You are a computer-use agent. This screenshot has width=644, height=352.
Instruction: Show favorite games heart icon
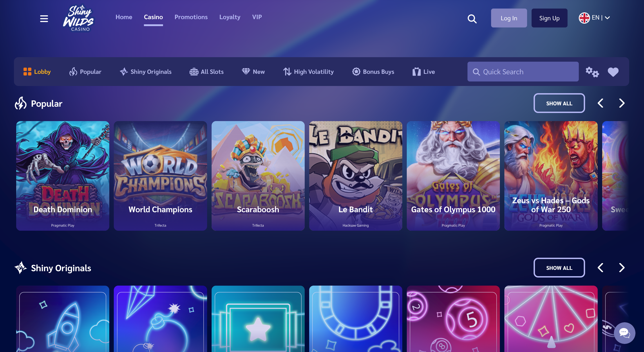coord(613,72)
